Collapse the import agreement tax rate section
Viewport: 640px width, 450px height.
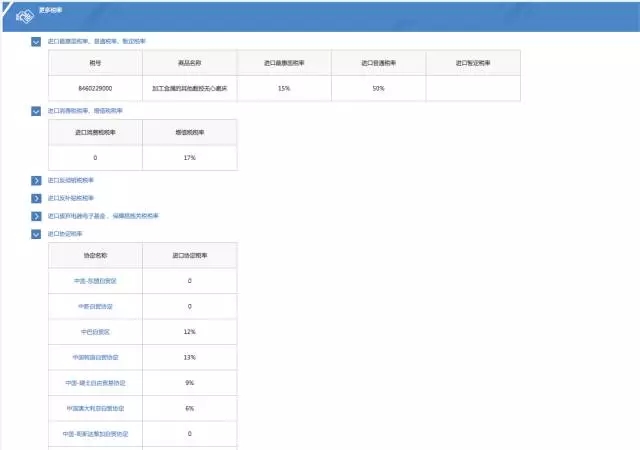coord(36,234)
